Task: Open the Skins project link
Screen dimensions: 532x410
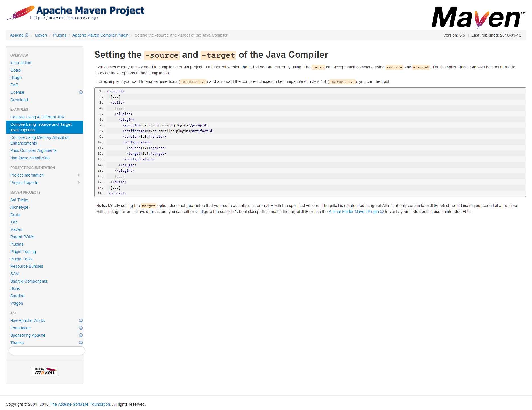Action: click(x=15, y=288)
